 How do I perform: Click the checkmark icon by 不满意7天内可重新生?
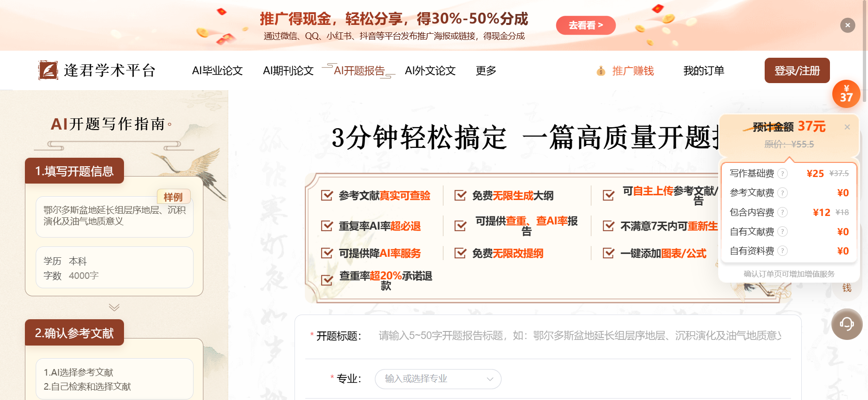[609, 226]
